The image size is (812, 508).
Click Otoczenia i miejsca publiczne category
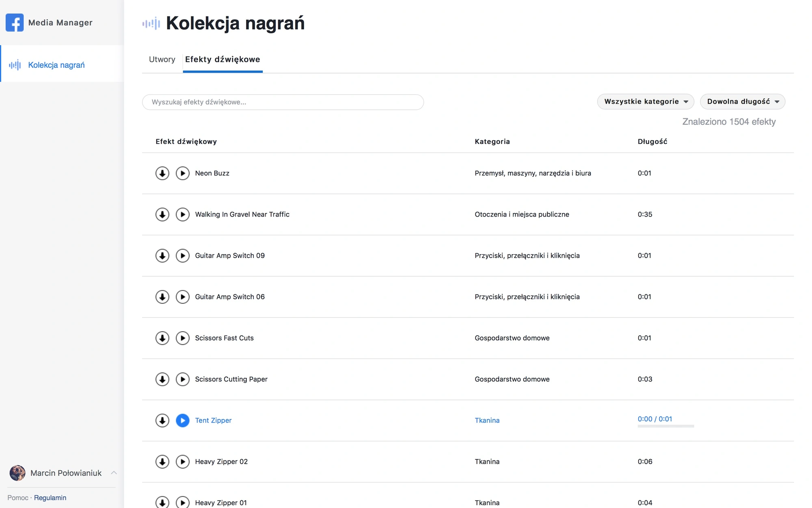(x=522, y=214)
